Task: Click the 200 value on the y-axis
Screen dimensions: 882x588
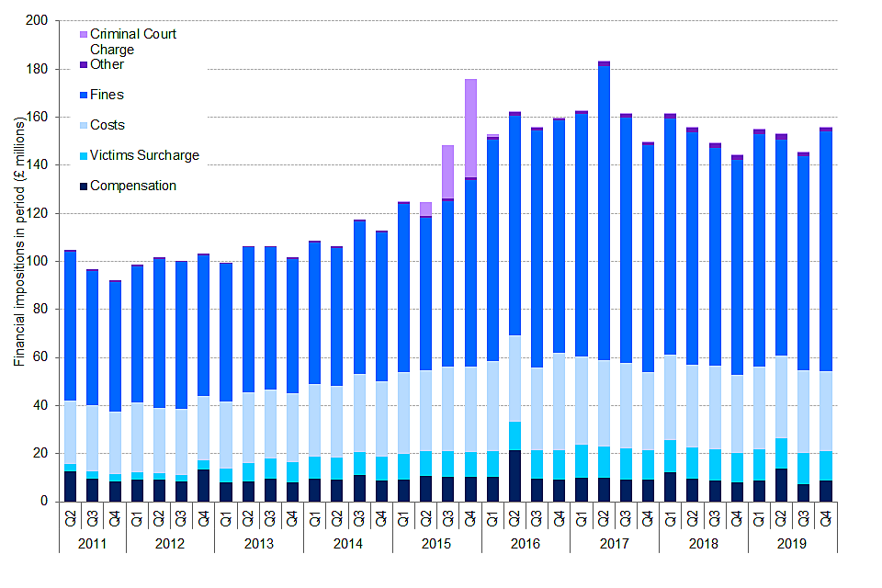Action: pyautogui.click(x=36, y=21)
